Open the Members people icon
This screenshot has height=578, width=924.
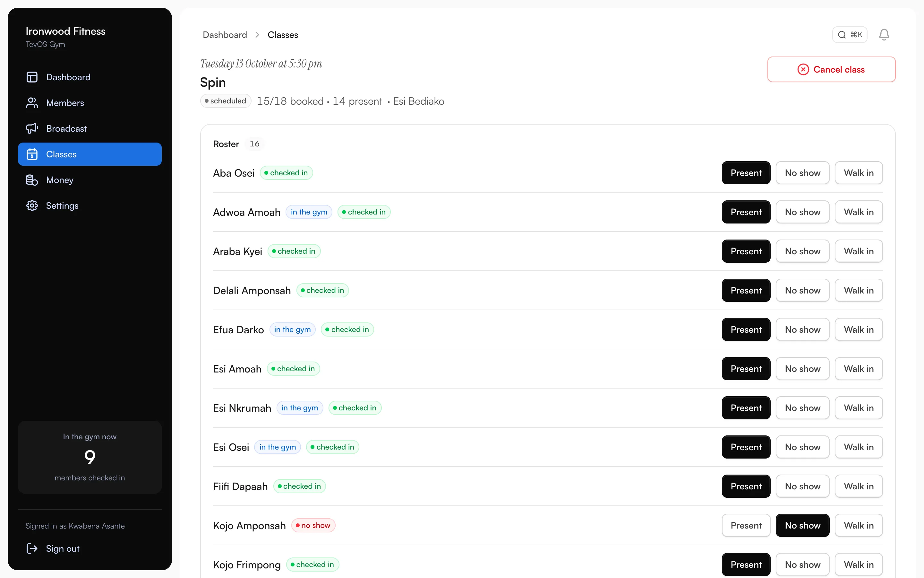(x=32, y=103)
